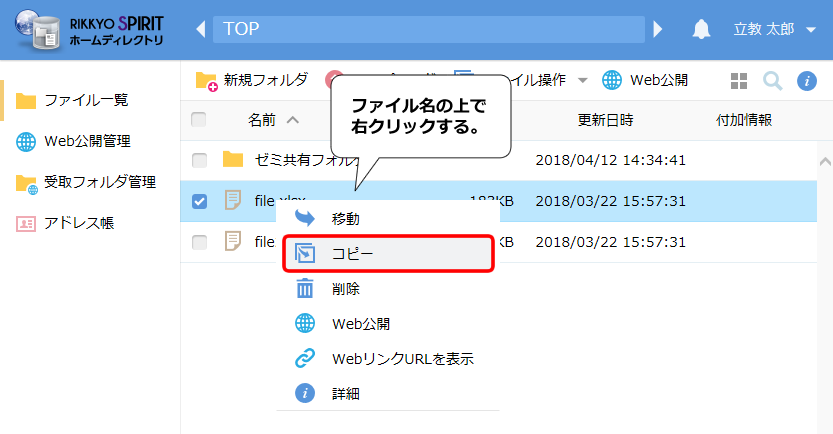The height and width of the screenshot is (434, 833).
Task: Click the blue info icon in toolbar
Action: (806, 81)
